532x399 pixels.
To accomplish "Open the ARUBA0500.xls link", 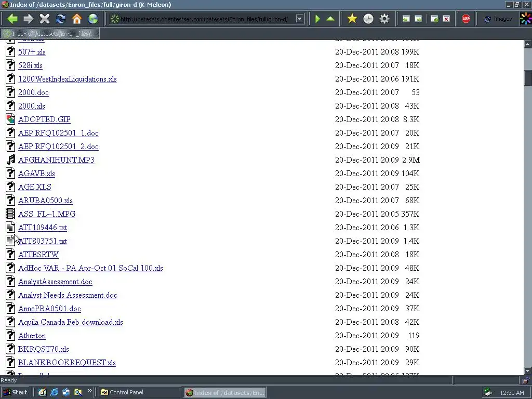I will tap(46, 201).
